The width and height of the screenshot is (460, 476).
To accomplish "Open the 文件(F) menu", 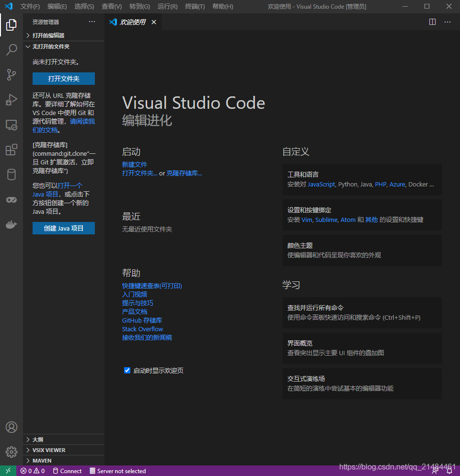I will tap(30, 6).
